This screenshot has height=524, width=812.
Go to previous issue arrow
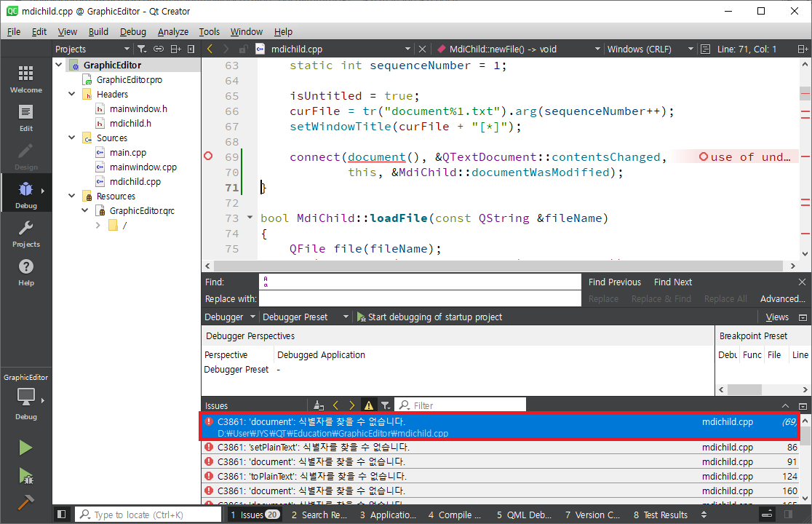[x=335, y=405]
